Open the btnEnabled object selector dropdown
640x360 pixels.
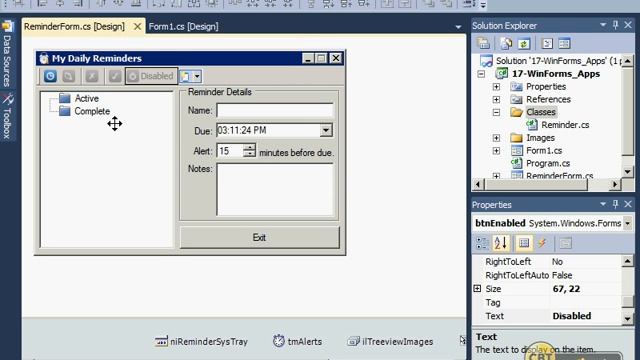pos(628,223)
